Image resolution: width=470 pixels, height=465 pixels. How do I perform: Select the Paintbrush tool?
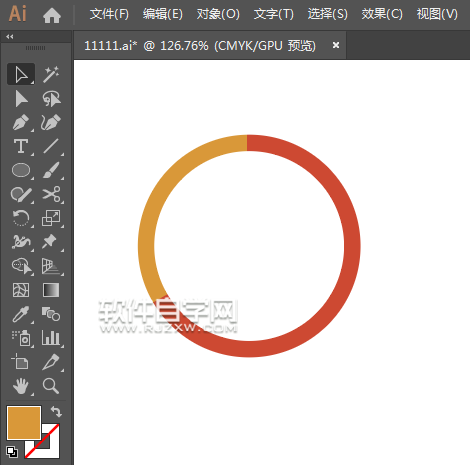[x=51, y=170]
